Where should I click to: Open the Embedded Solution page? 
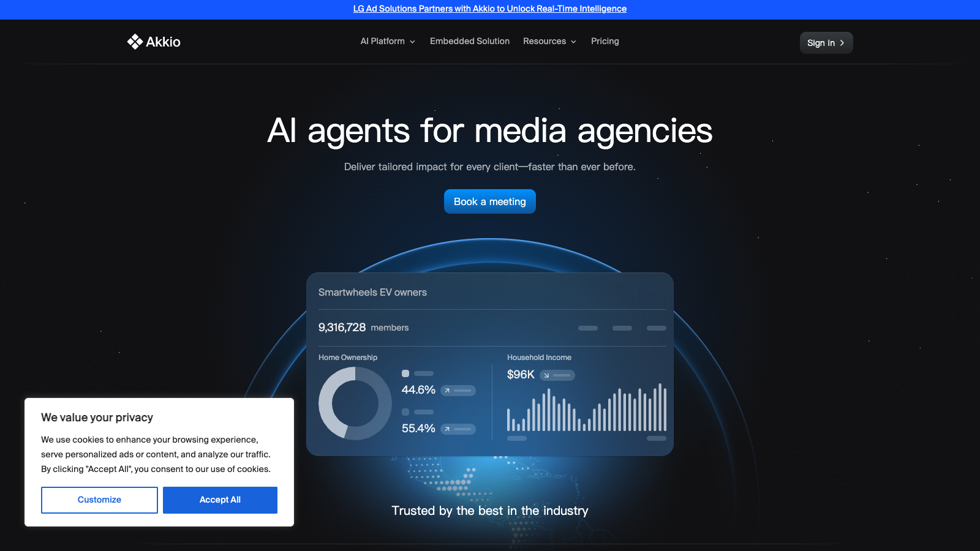(x=470, y=41)
